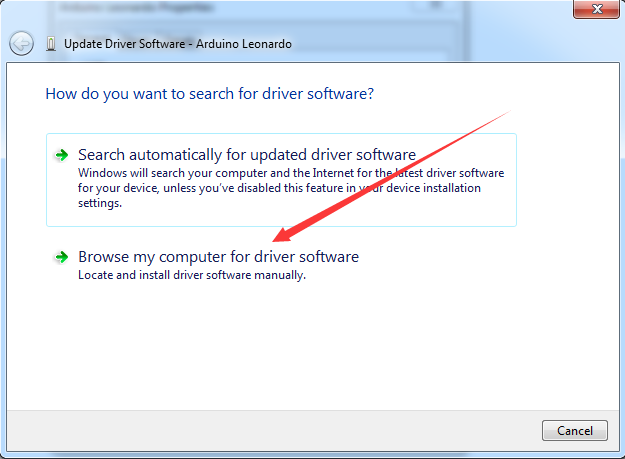625x459 pixels.
Task: Choose Browse my computer for driver software
Action: coord(218,257)
